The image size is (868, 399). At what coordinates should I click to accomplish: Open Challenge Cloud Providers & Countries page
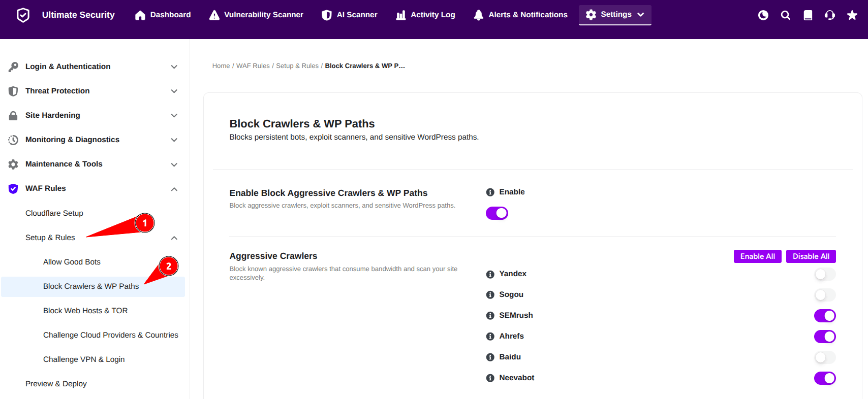click(111, 335)
